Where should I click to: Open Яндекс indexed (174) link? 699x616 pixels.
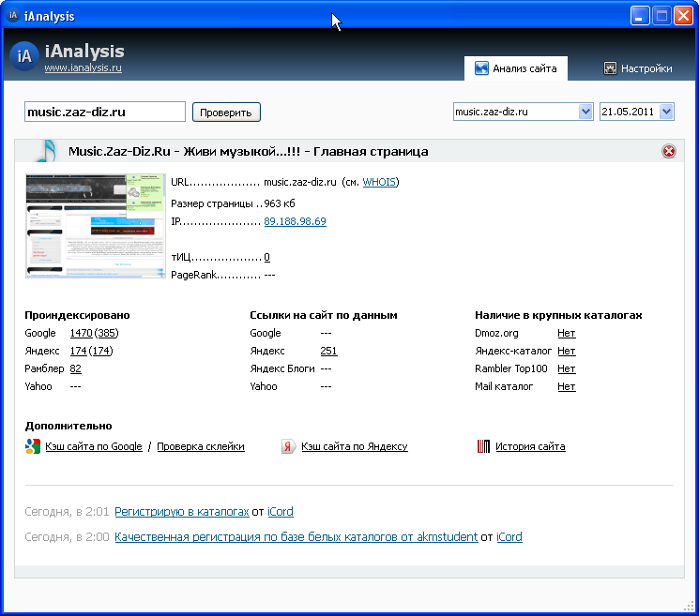(x=100, y=351)
